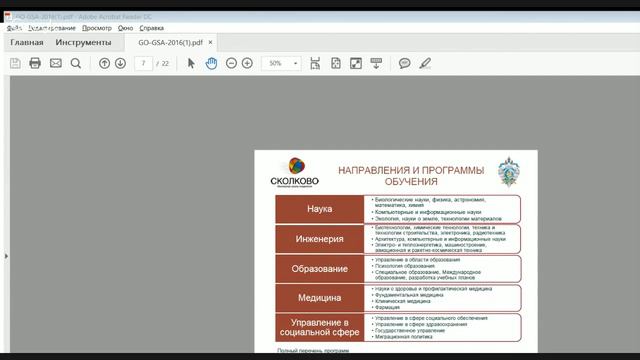This screenshot has height=360, width=640.
Task: Switch to the Инструменты tab
Action: [x=83, y=42]
